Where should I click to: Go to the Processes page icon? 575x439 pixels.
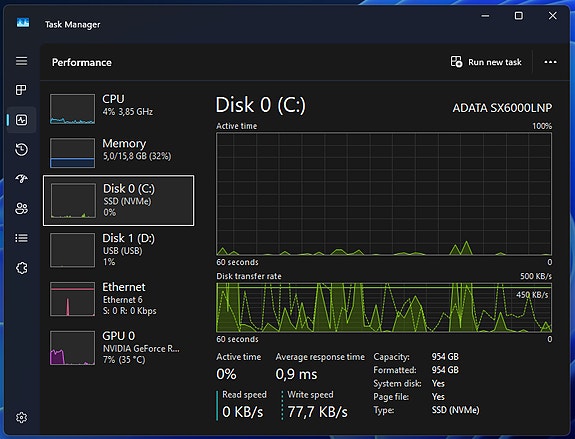click(x=21, y=90)
